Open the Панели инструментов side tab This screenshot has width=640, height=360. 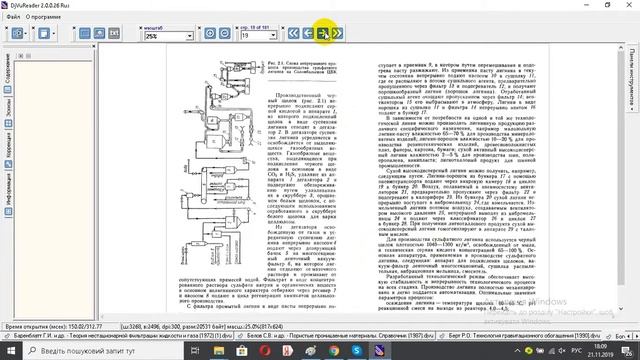(x=632, y=80)
